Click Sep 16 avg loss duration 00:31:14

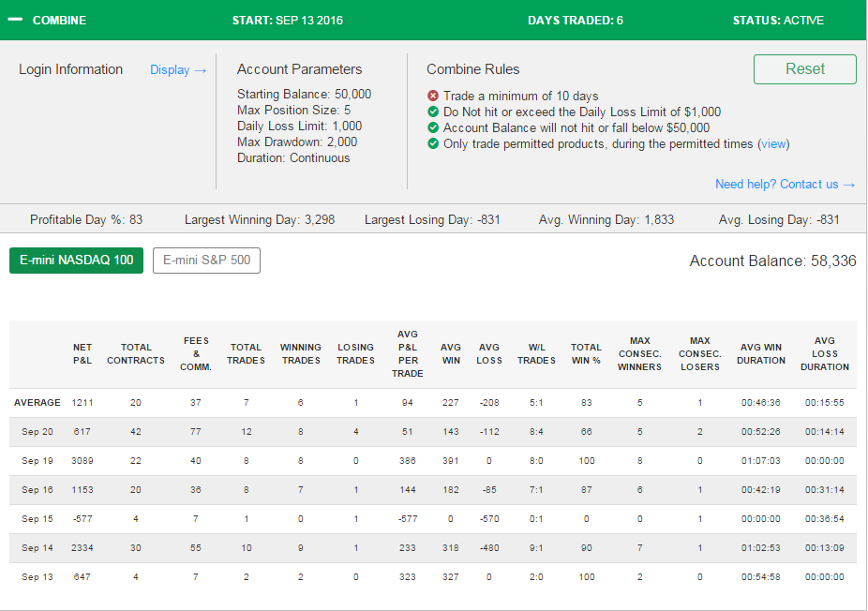pyautogui.click(x=824, y=490)
